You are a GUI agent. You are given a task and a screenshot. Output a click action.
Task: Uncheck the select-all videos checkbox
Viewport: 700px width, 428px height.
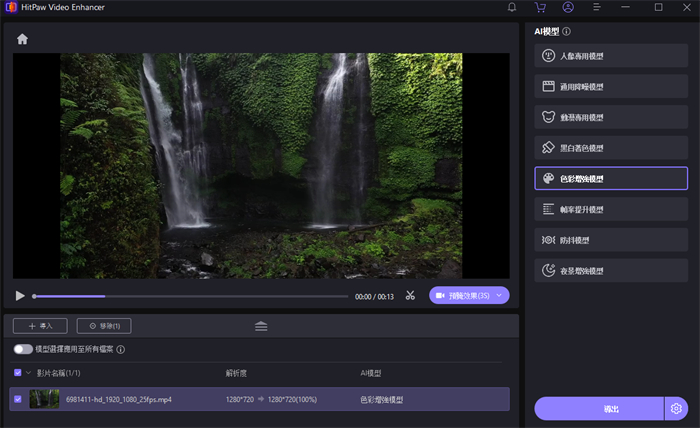pos(17,373)
